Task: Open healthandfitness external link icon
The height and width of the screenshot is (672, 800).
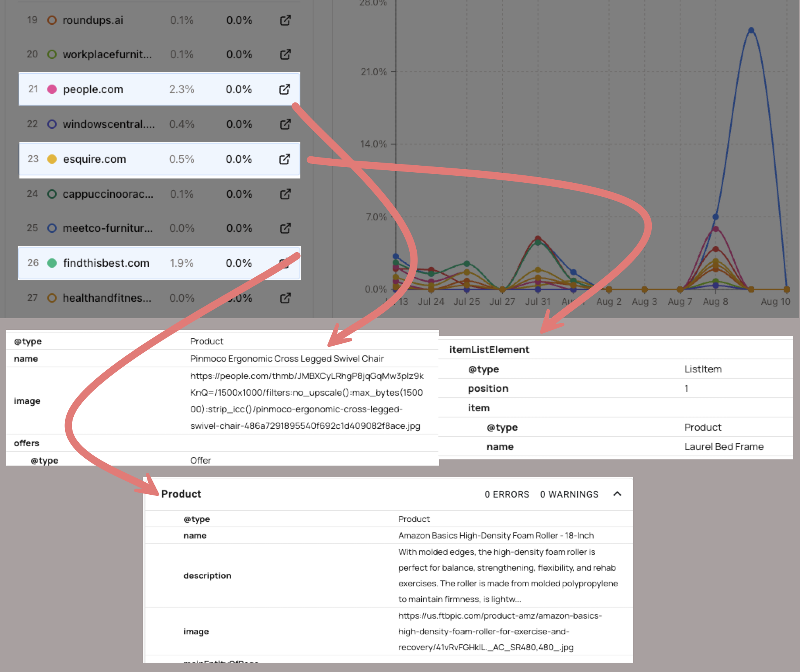Action: 285,298
